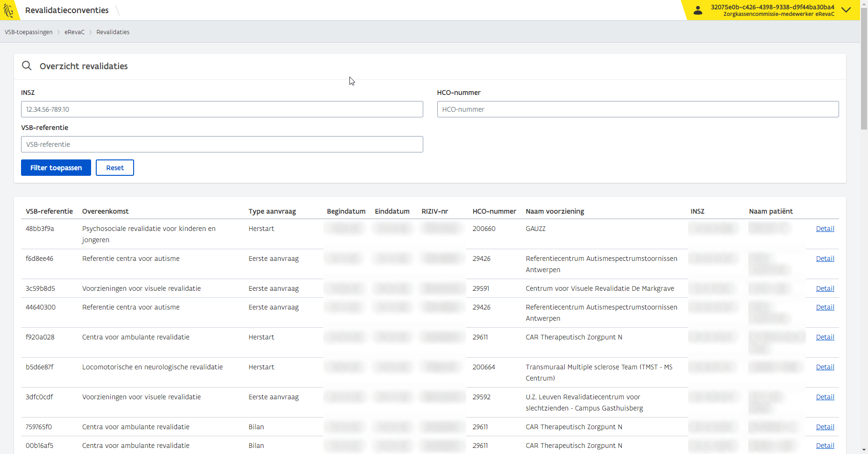Click HCO-nummer 29591 cell

coord(481,288)
